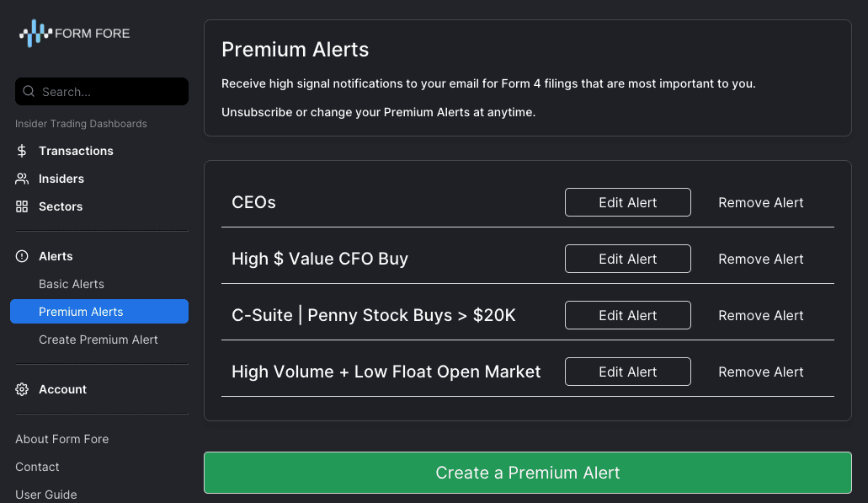Click the green Create a Premium Alert button
The height and width of the screenshot is (503, 868).
coord(528,473)
